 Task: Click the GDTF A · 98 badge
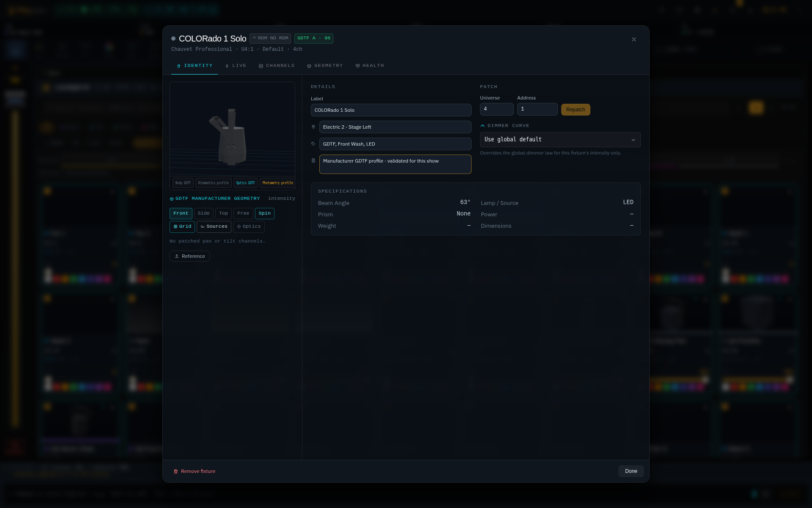coord(314,38)
